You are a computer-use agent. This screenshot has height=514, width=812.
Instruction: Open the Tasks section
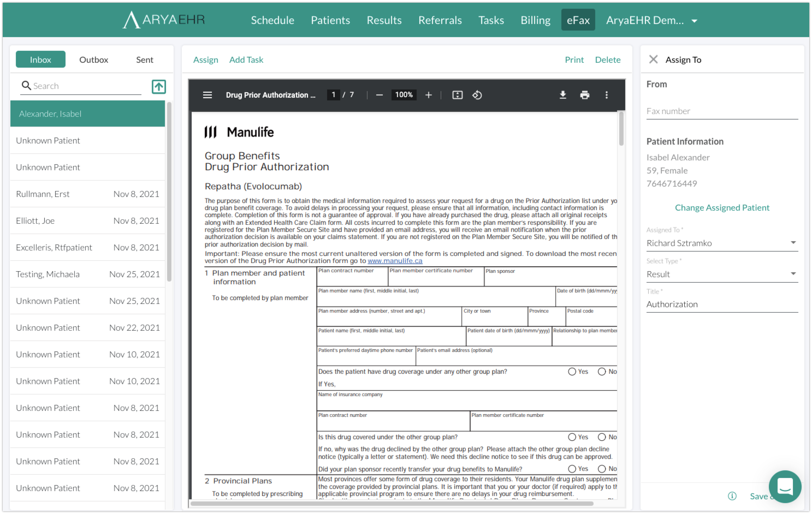coord(491,20)
